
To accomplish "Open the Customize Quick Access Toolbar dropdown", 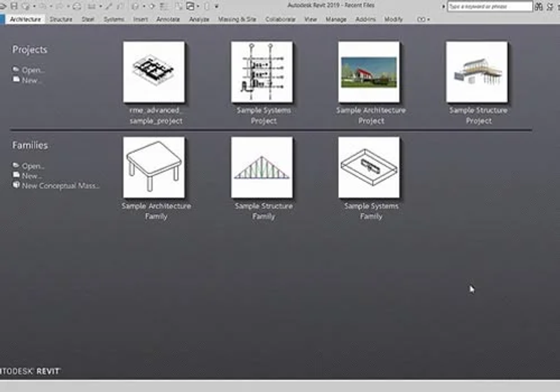I will (216, 6).
